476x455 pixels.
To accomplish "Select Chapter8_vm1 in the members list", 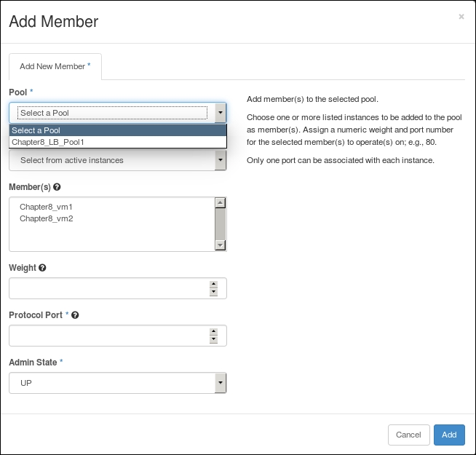I will pos(46,207).
